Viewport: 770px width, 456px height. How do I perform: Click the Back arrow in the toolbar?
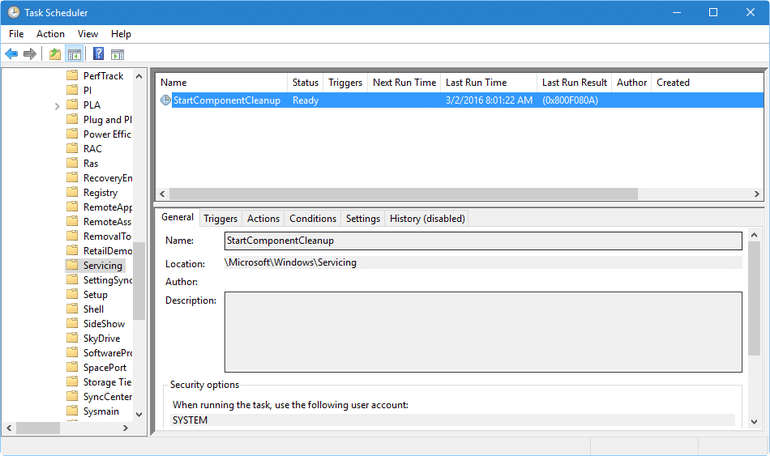click(11, 53)
